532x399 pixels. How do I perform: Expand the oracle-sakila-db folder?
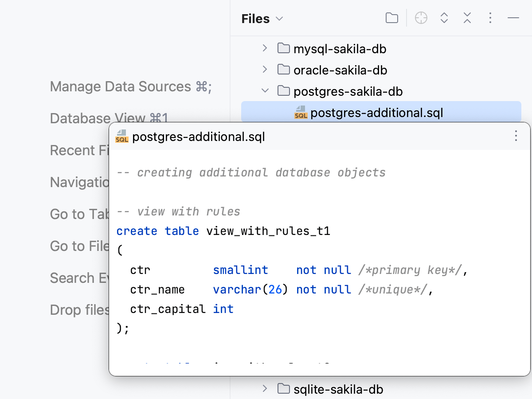click(265, 70)
